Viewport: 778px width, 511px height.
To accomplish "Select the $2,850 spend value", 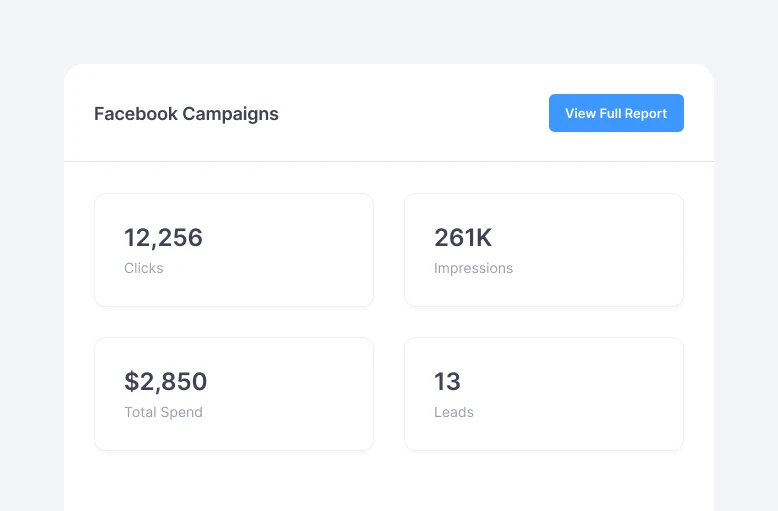I will click(165, 382).
